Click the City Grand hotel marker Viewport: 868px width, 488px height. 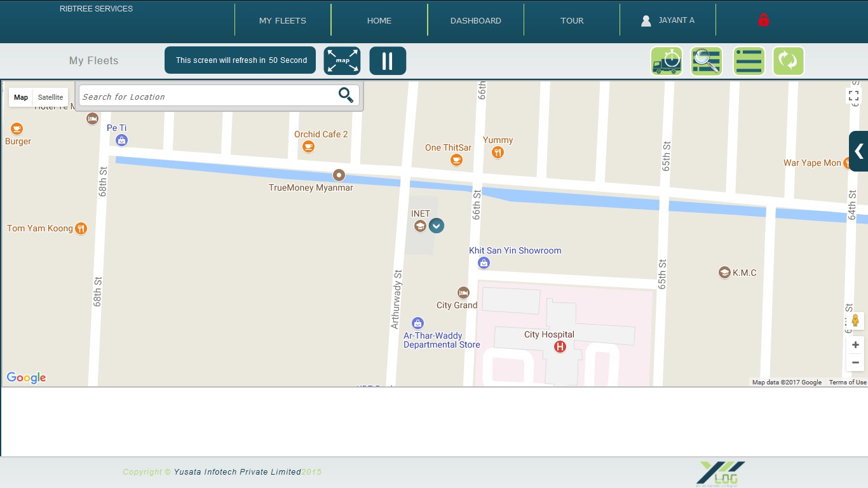(463, 292)
